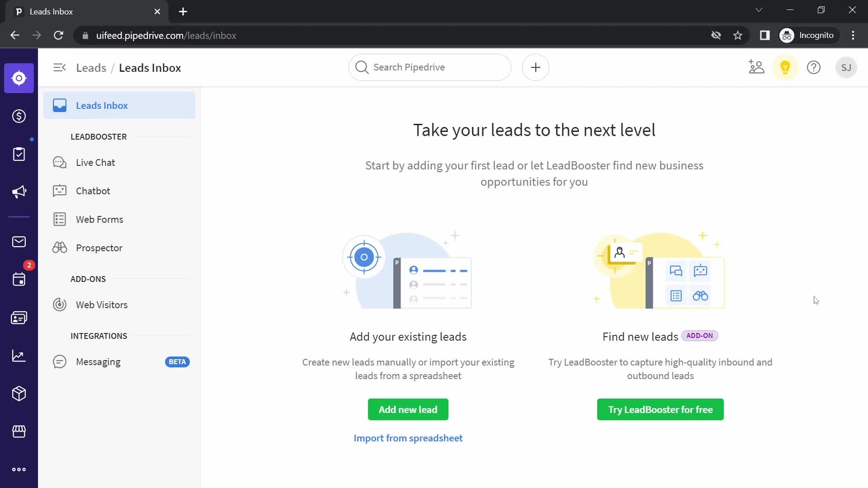The height and width of the screenshot is (488, 868).
Task: Collapse the sidebar menu toggle icon
Action: (60, 68)
